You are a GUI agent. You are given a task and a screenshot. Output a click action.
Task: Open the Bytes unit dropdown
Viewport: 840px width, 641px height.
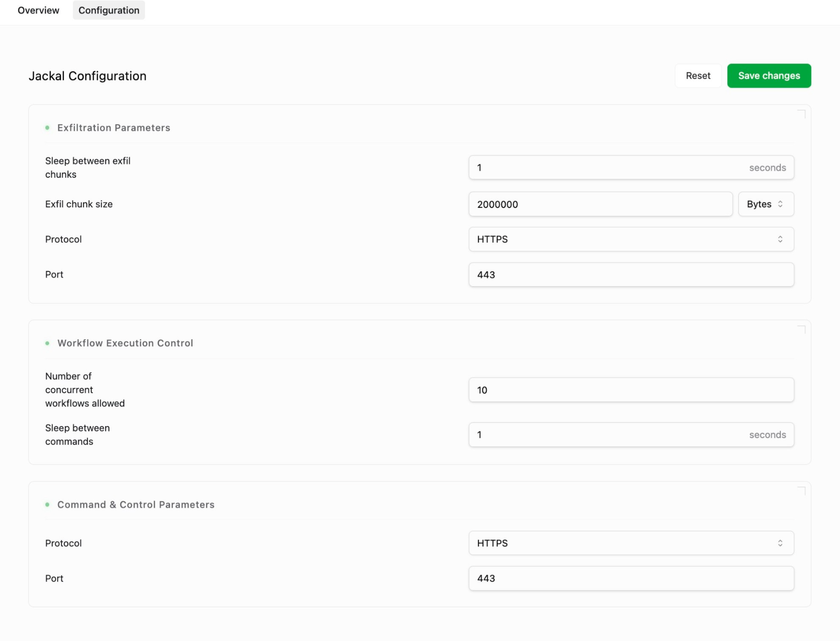pos(766,204)
